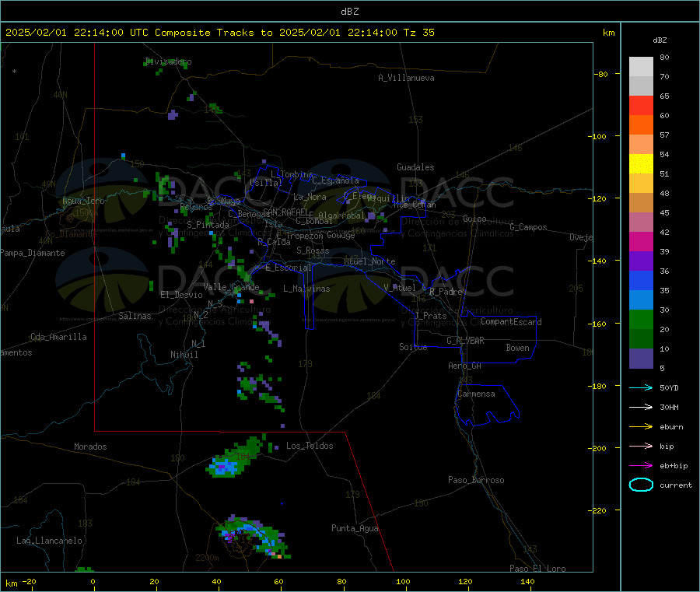Click the 35 dBZ blue color swatch
This screenshot has width=700, height=592.
click(x=641, y=280)
